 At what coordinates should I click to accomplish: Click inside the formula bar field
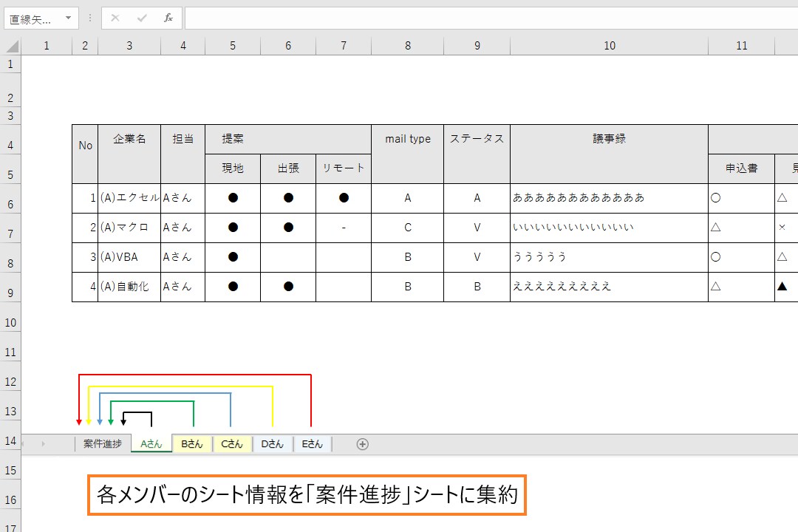491,18
